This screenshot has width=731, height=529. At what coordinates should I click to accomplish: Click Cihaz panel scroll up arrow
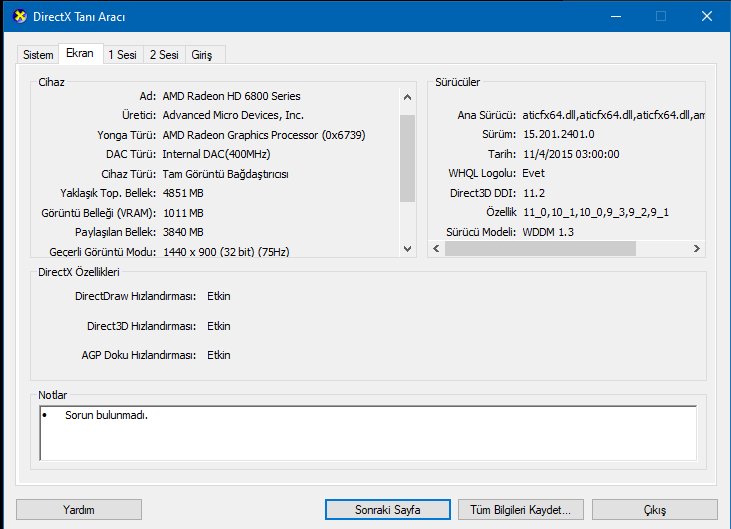pos(407,97)
